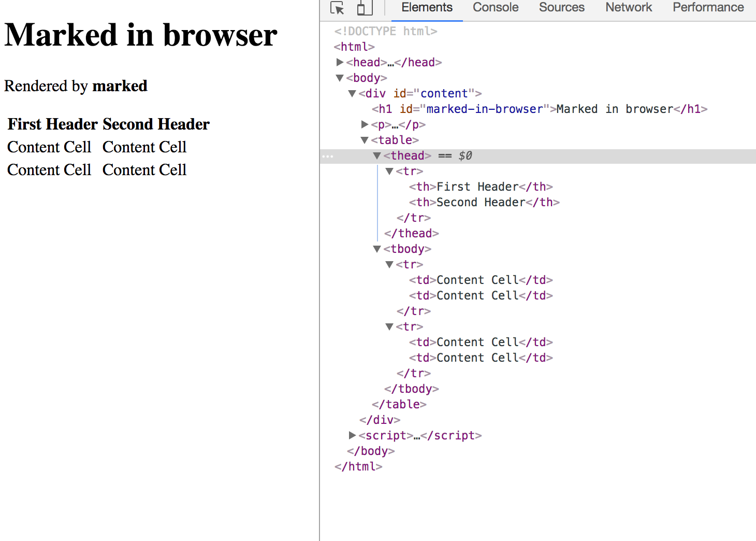The height and width of the screenshot is (541, 756).
Task: Collapse the body node
Action: click(340, 78)
